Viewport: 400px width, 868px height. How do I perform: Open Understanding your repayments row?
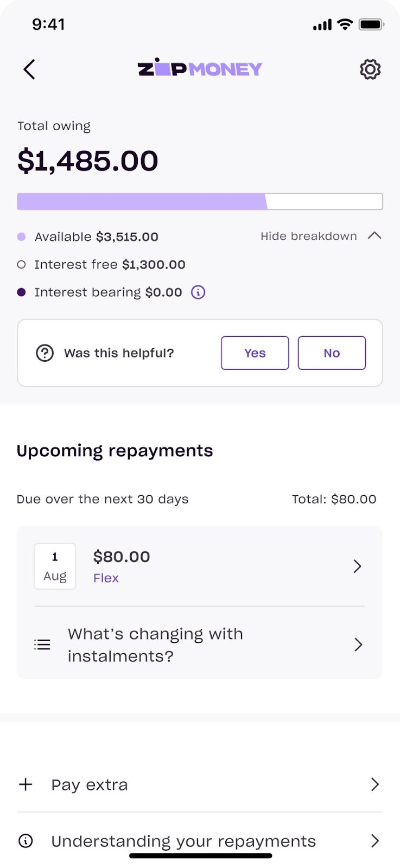pyautogui.click(x=200, y=841)
